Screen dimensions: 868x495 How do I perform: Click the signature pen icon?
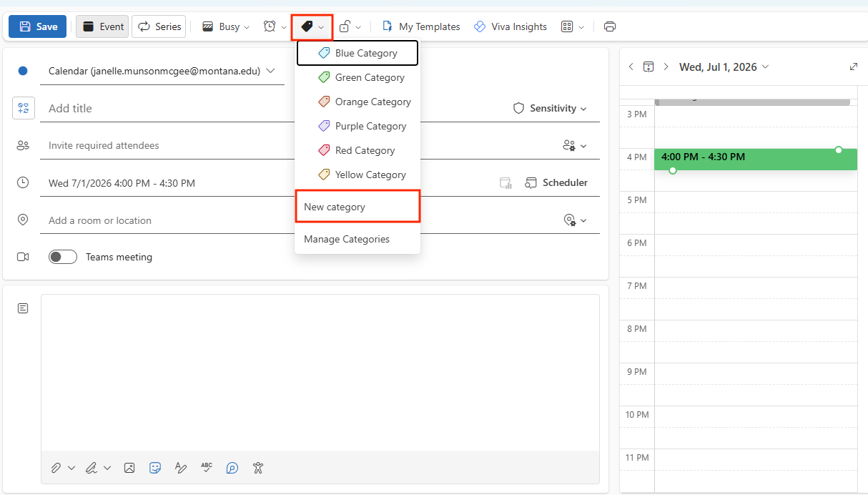coord(92,468)
